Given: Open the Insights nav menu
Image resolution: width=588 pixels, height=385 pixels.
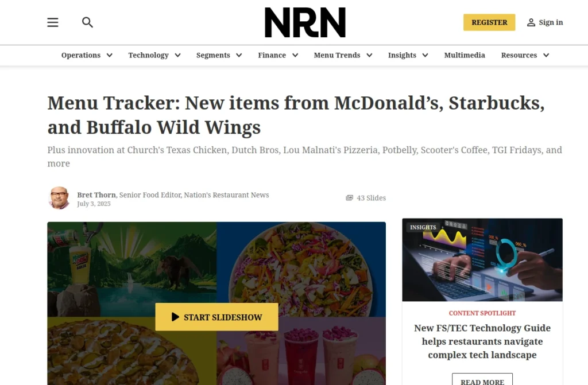Looking at the screenshot, I should point(402,55).
